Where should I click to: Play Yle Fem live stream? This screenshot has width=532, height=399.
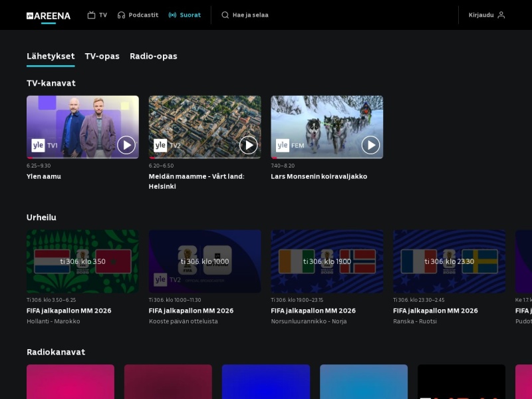coord(370,145)
